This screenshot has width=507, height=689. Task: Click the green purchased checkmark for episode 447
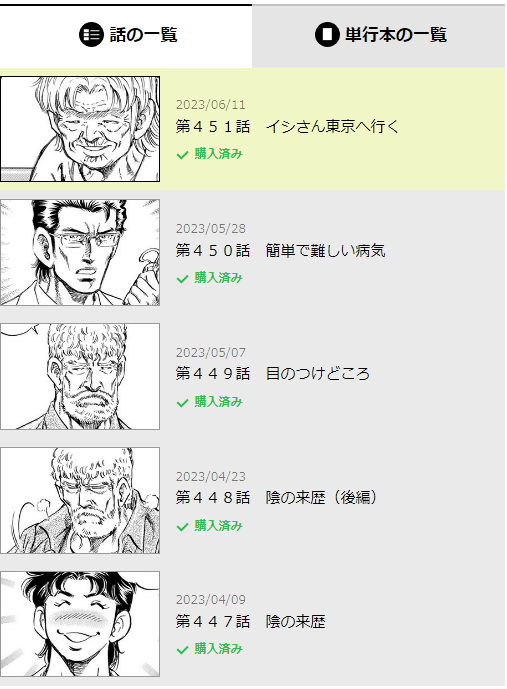[x=182, y=650]
